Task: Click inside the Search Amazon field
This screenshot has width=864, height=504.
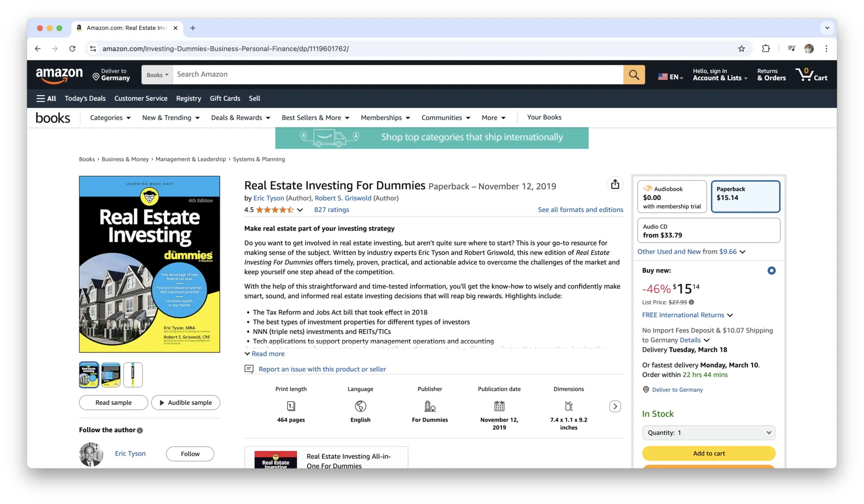Action: (x=398, y=75)
